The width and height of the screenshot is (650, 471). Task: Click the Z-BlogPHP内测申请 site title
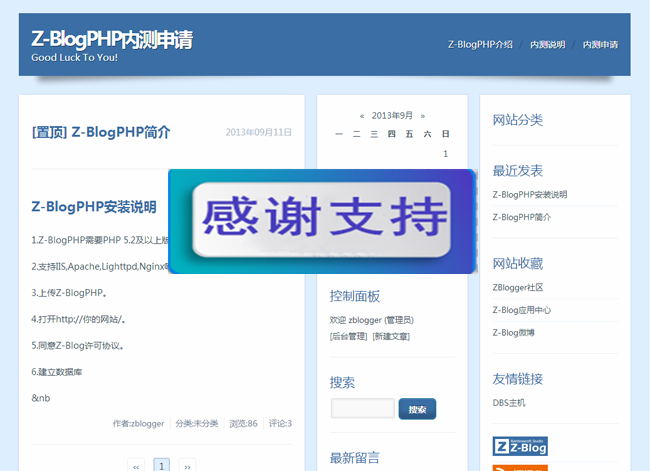(112, 39)
